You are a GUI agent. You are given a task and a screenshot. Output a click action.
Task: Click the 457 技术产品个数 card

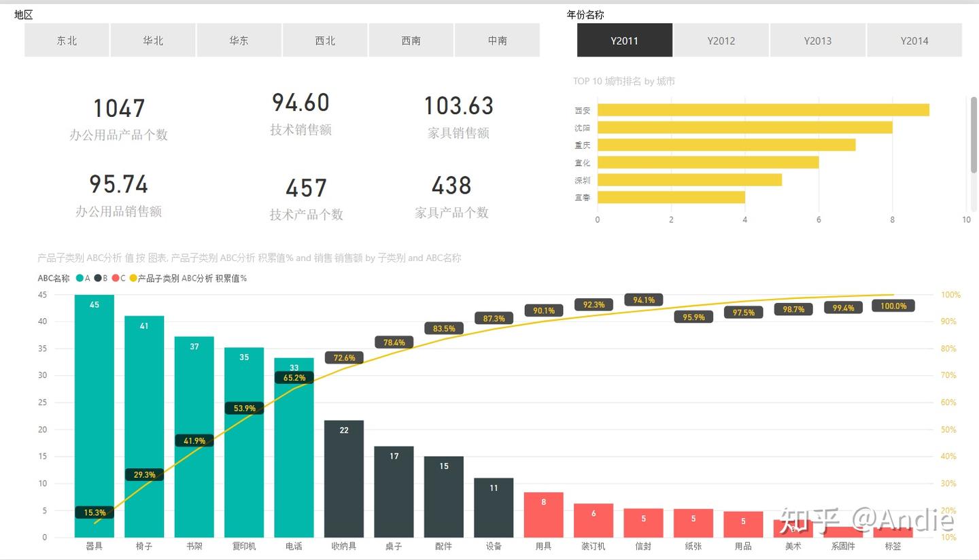coord(306,198)
